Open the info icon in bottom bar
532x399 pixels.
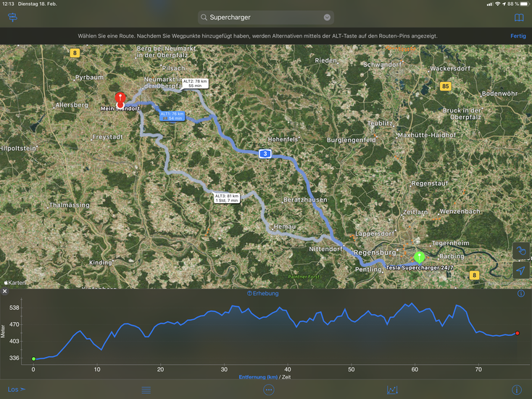(516, 390)
